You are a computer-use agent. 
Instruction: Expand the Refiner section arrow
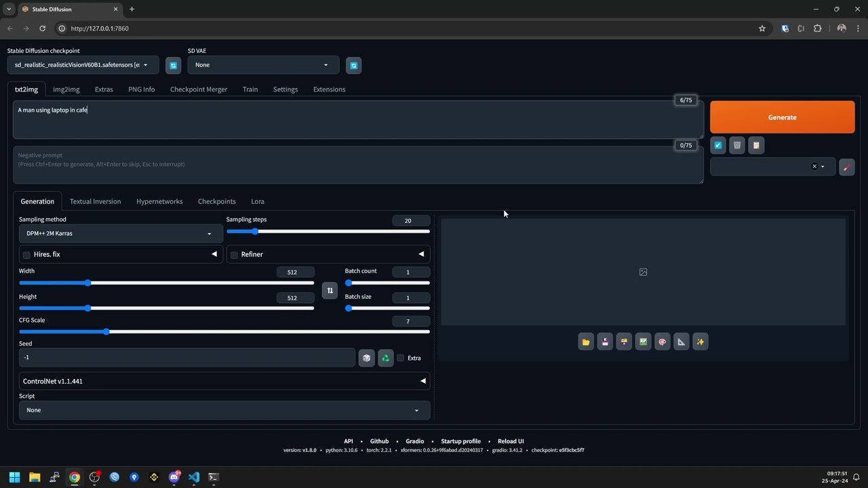point(421,254)
